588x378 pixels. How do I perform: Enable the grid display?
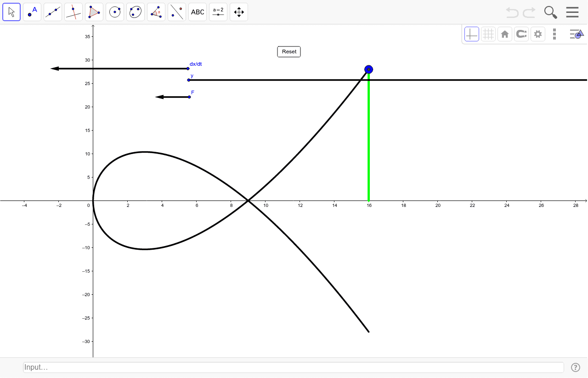[488, 34]
